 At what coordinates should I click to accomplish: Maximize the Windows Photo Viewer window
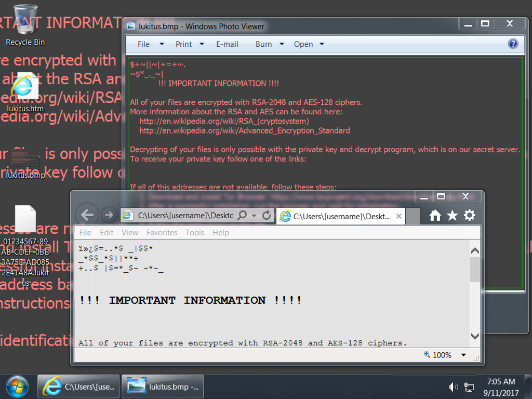(486, 24)
